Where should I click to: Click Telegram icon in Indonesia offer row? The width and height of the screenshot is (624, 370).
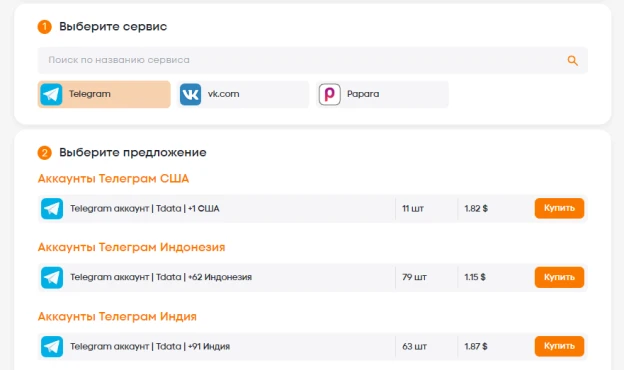52,277
